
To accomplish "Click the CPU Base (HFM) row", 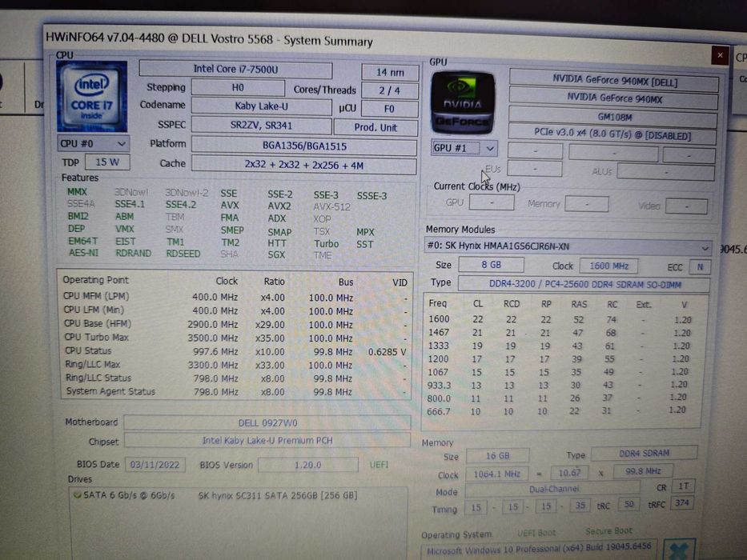I will [235, 324].
